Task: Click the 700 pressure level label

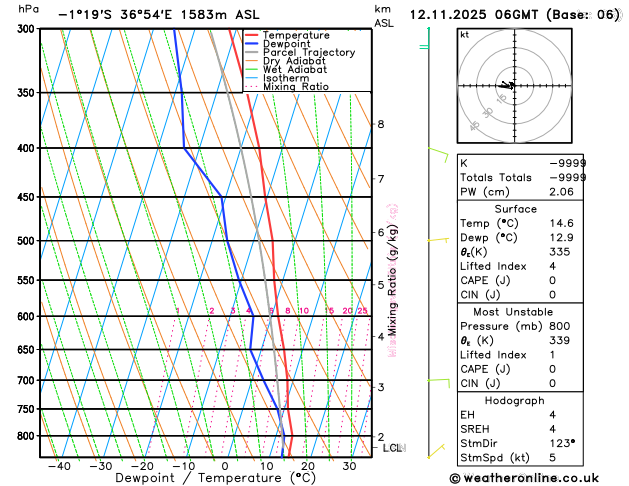Action: 28,381
